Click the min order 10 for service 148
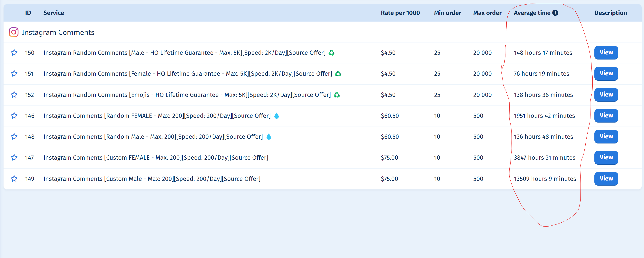 tap(437, 137)
